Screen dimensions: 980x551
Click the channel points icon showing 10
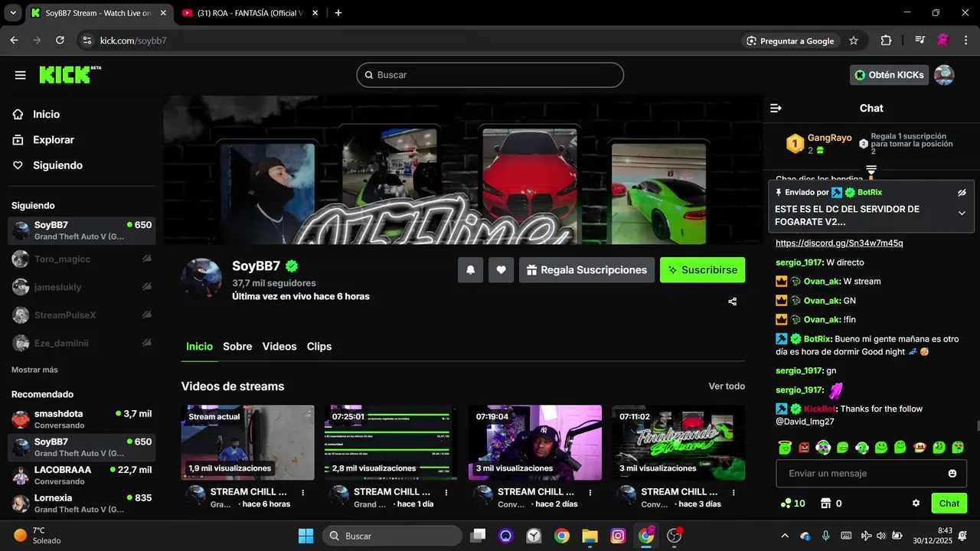[x=792, y=504]
